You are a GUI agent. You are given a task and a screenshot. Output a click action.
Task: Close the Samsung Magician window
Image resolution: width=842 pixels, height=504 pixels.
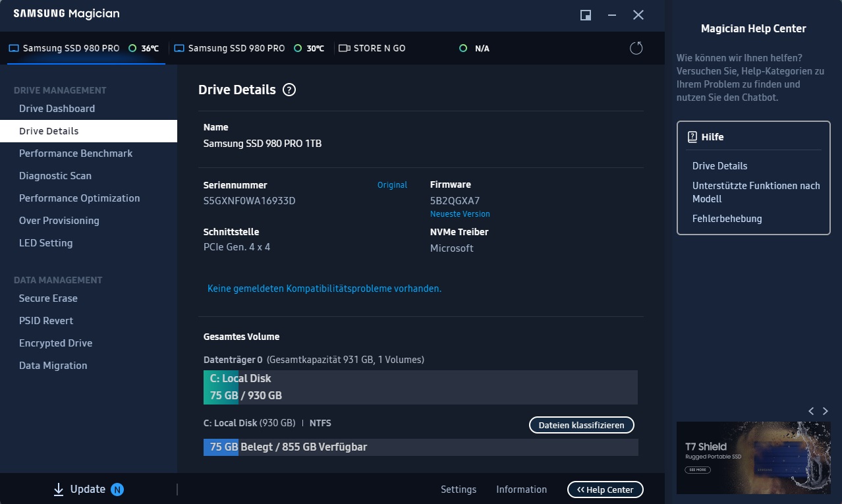[x=638, y=15]
